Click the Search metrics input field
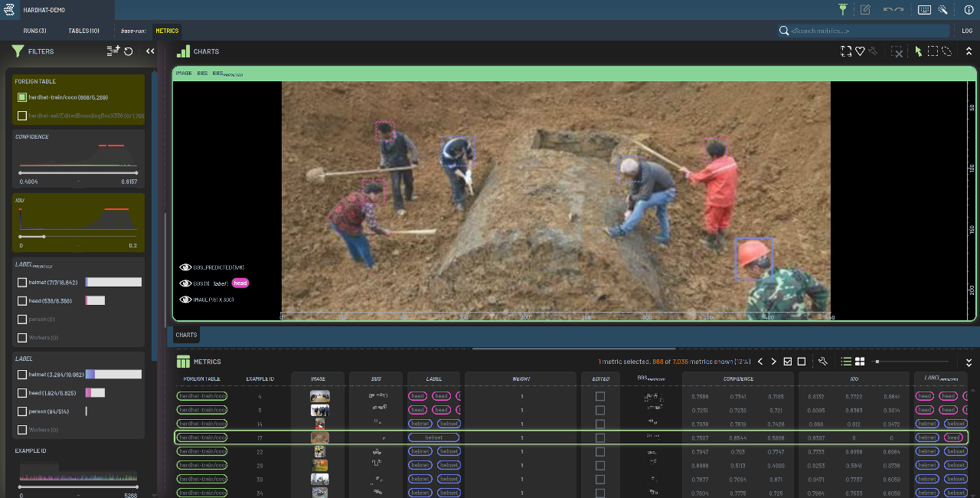The image size is (980, 498). click(865, 31)
